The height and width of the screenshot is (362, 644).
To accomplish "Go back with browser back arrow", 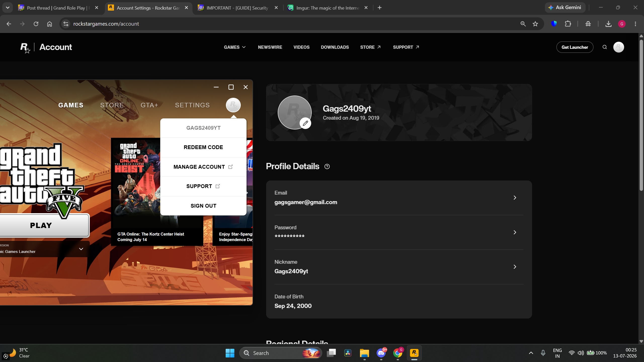I will pos(9,24).
